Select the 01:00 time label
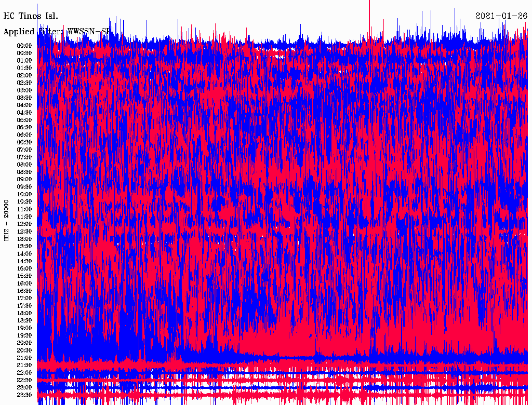This screenshot has height=405, width=532. [x=24, y=61]
